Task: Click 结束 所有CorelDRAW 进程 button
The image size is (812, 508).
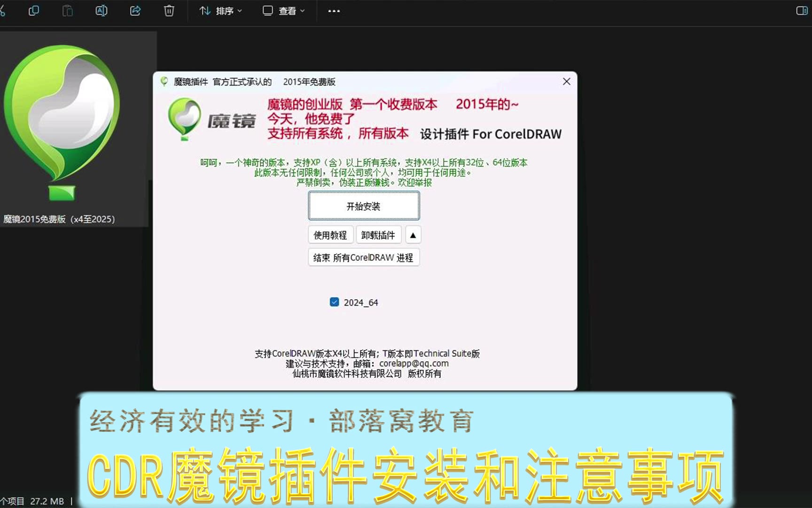Action: click(x=364, y=258)
